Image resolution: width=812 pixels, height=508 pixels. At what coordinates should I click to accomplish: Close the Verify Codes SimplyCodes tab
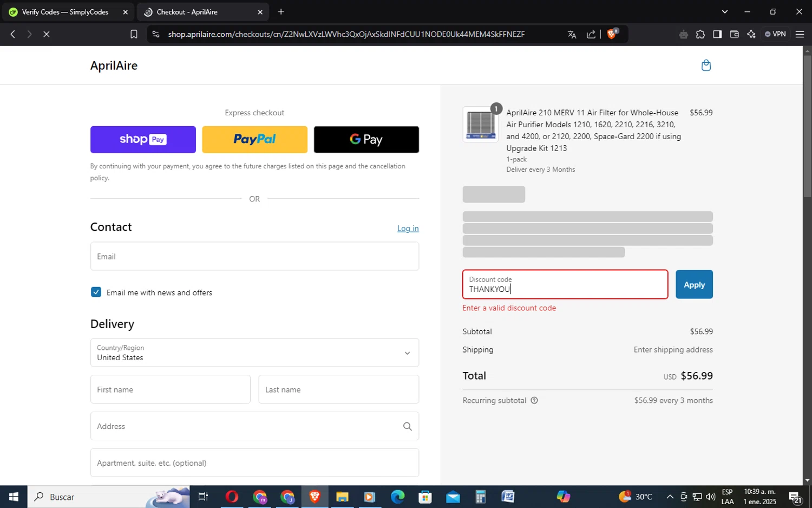pyautogui.click(x=126, y=12)
